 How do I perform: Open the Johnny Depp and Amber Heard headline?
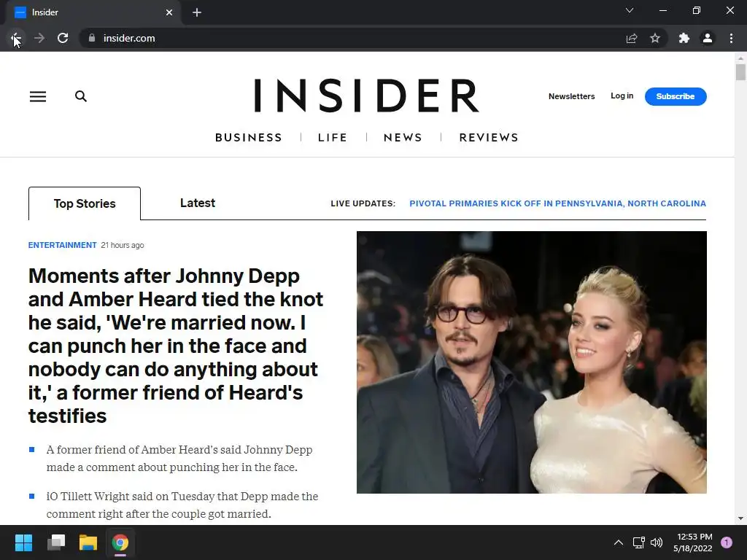[176, 346]
